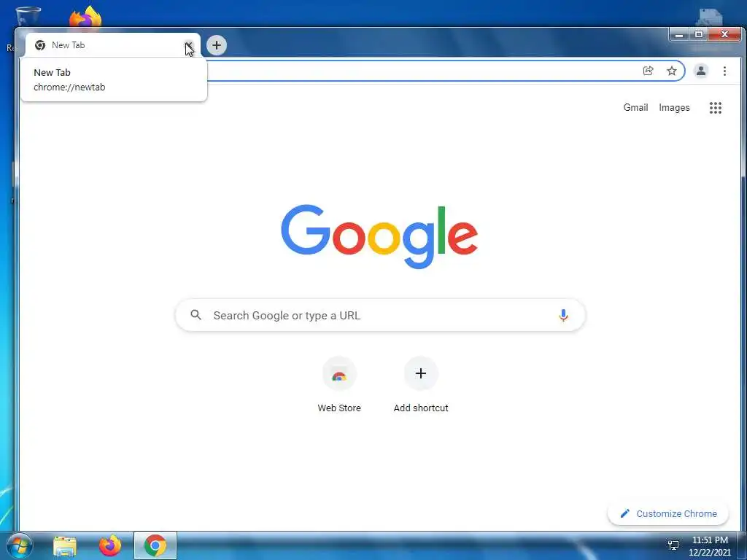Focus the Search Google or type a URL box
Screen dimensions: 747x560
[x=380, y=315]
